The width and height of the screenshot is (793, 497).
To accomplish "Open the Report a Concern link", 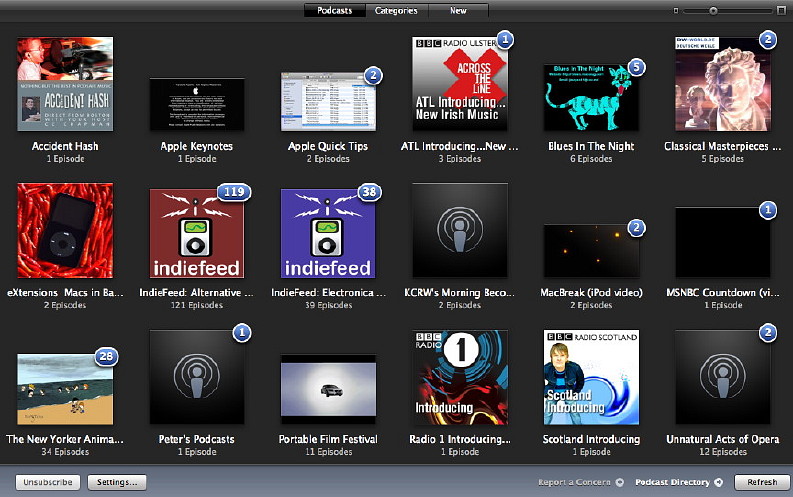I will [575, 482].
